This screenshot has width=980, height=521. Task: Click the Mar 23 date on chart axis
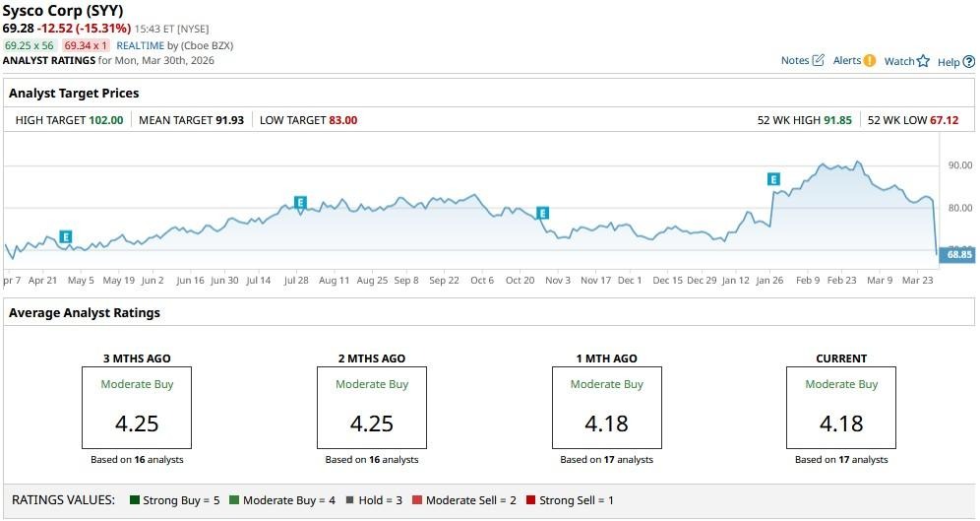[917, 281]
